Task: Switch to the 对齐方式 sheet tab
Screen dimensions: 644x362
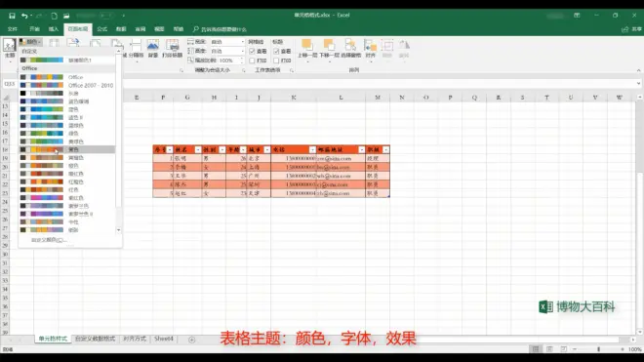Action: [x=135, y=339]
